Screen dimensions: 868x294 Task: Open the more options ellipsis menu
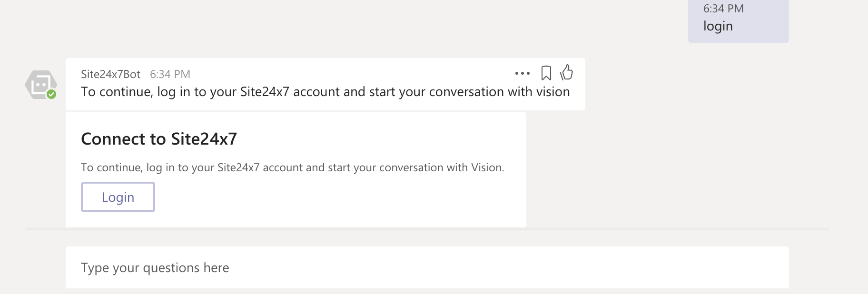point(522,73)
